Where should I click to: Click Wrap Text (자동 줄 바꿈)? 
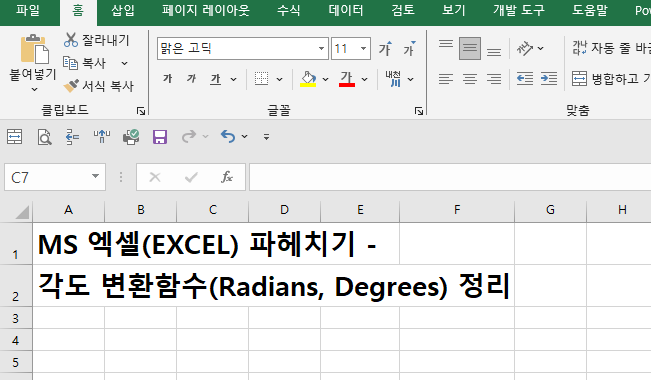pyautogui.click(x=611, y=48)
